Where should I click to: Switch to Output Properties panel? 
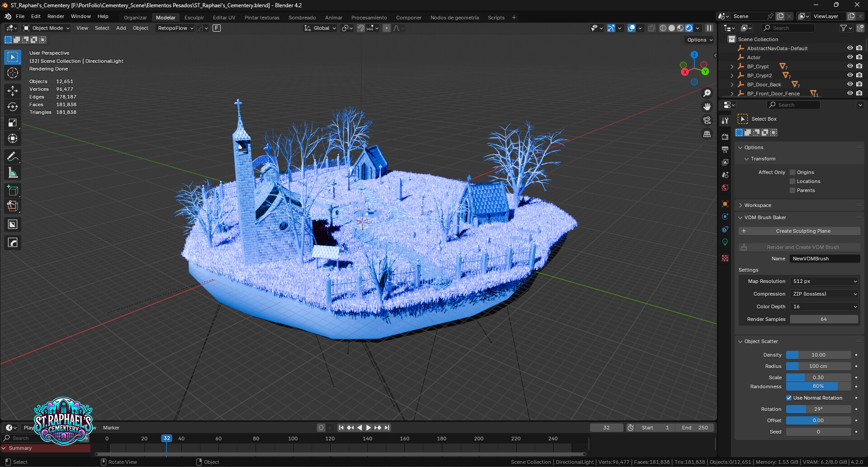pos(725,149)
